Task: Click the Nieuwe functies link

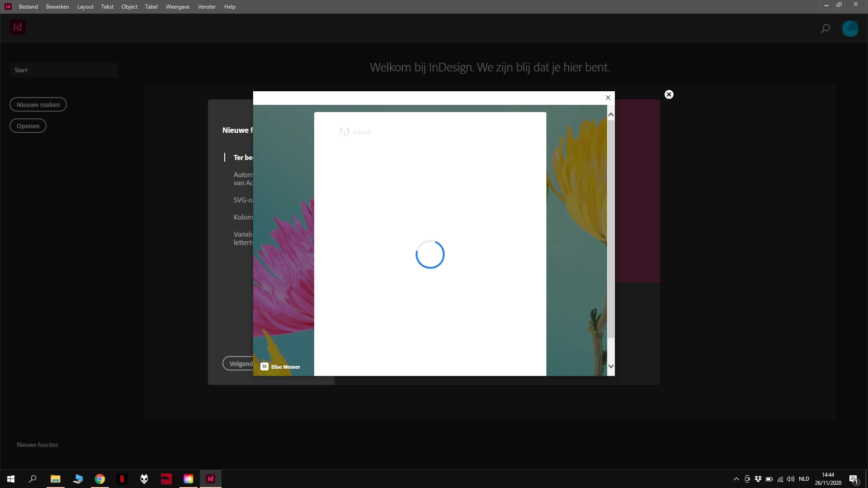Action: click(x=38, y=445)
